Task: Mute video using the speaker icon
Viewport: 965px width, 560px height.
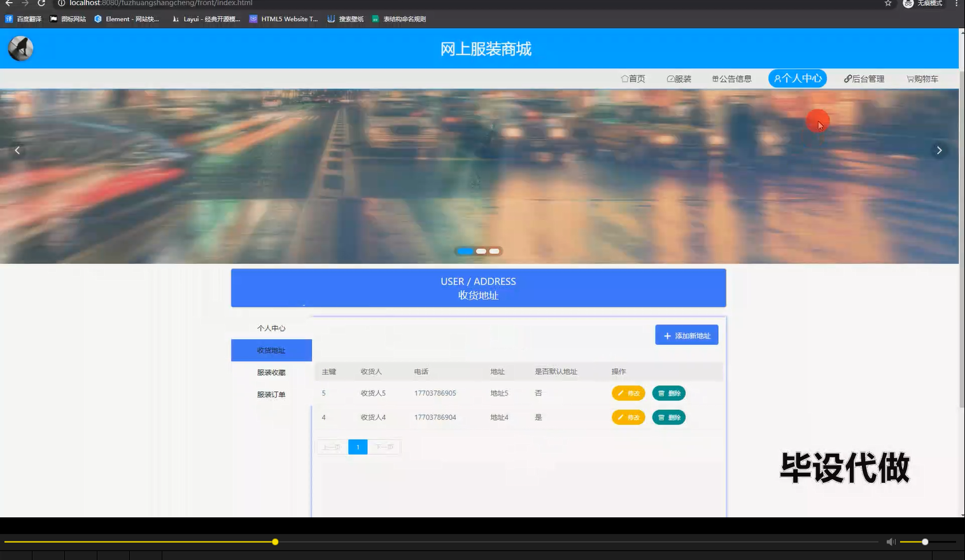Action: pyautogui.click(x=891, y=542)
